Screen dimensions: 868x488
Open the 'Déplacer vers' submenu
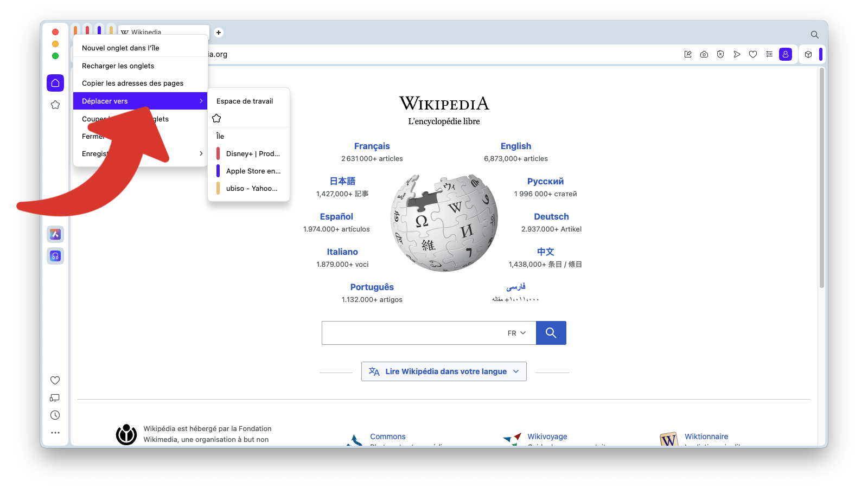coord(141,101)
